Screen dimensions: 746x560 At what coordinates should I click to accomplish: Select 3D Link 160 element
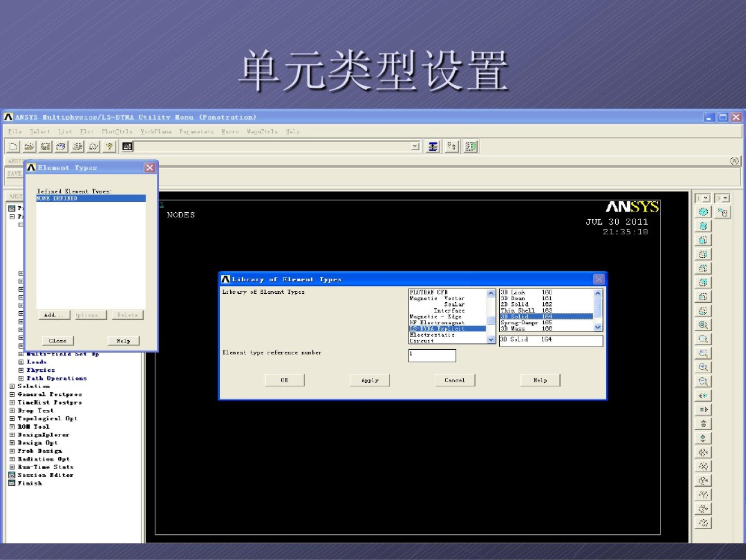click(x=547, y=292)
